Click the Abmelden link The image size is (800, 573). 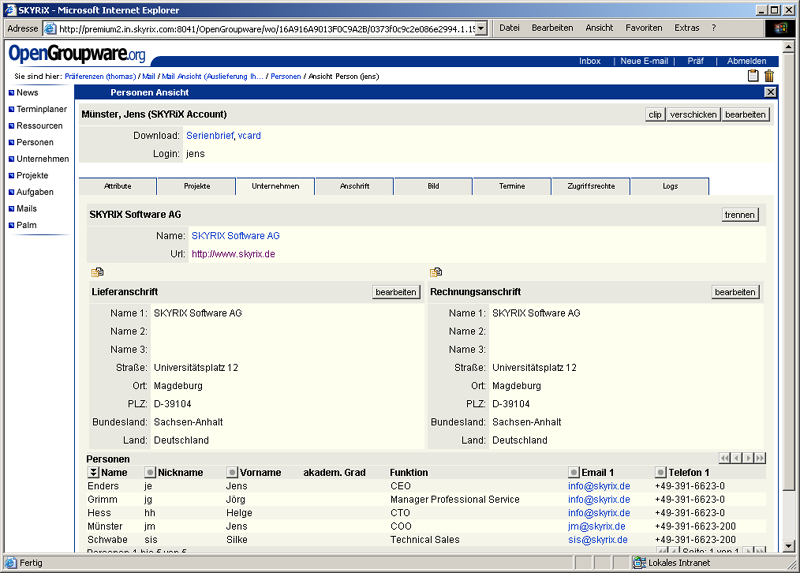(746, 61)
